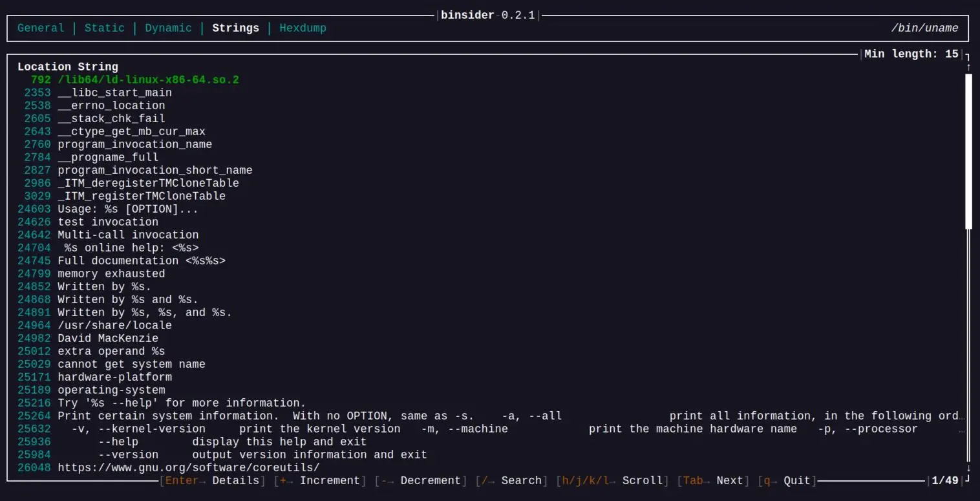
Task: Select the /usr/share/locale string
Action: click(x=114, y=326)
